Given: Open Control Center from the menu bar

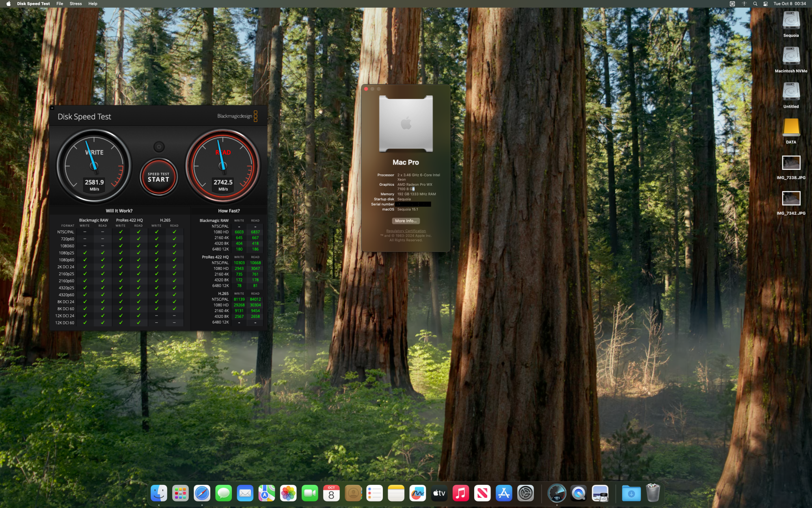Looking at the screenshot, I should [x=765, y=4].
